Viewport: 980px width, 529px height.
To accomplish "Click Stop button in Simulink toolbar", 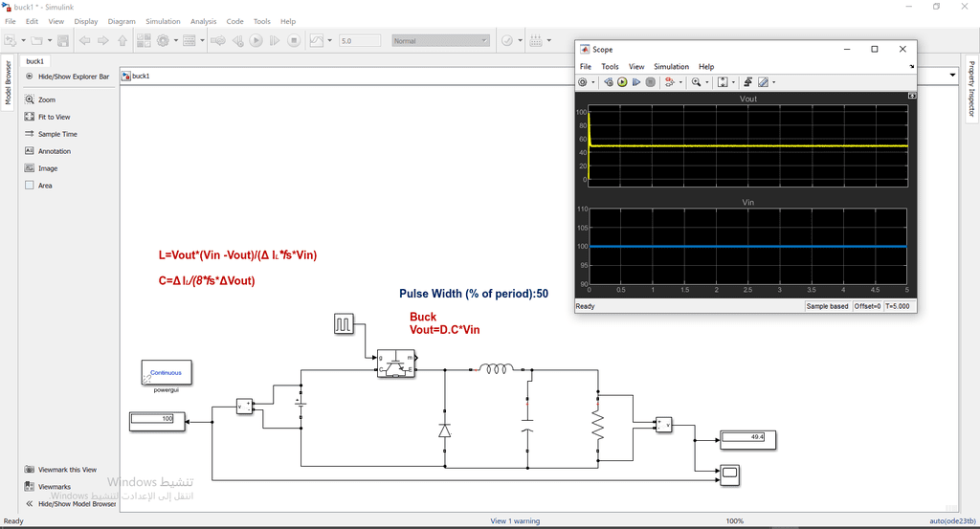I will 294,40.
